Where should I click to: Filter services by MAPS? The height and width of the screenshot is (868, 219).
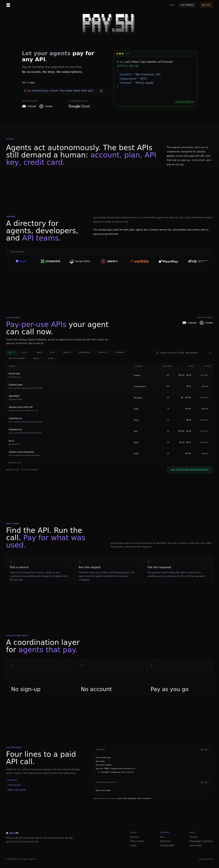pyautogui.click(x=40, y=352)
